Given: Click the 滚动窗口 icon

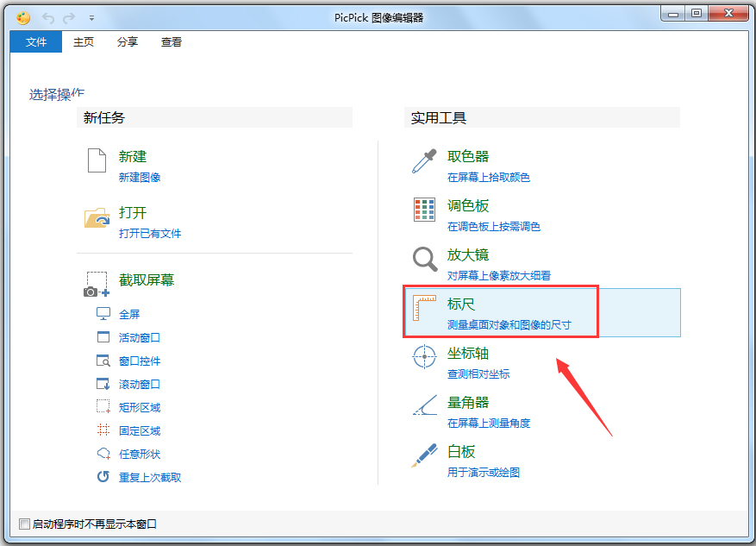Looking at the screenshot, I should coord(103,384).
